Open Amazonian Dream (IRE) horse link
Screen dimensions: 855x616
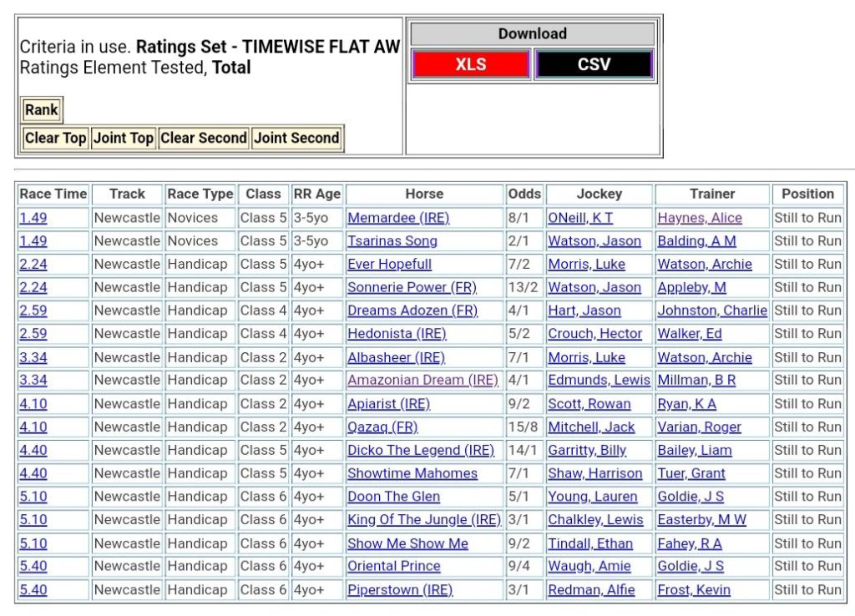[x=422, y=380]
